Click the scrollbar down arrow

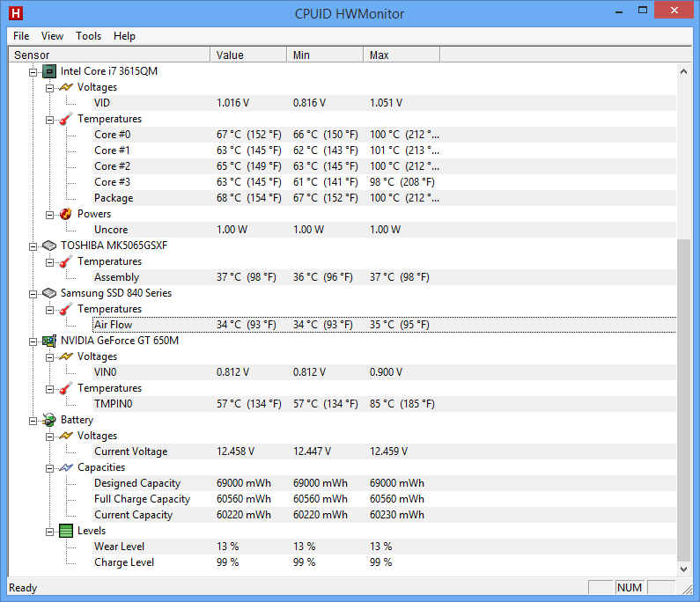click(x=683, y=569)
